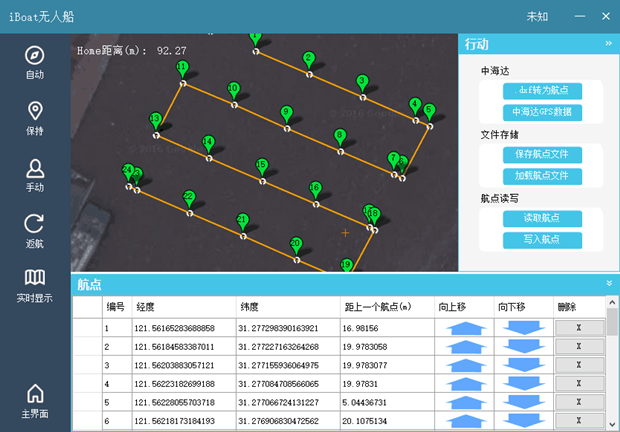Click the 返航 (return home) icon

[35, 231]
